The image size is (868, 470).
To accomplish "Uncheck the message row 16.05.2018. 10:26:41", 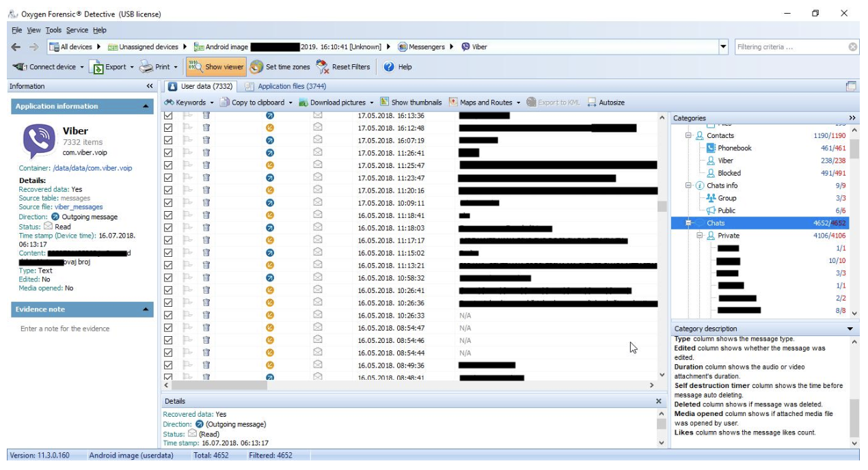I will coord(168,290).
